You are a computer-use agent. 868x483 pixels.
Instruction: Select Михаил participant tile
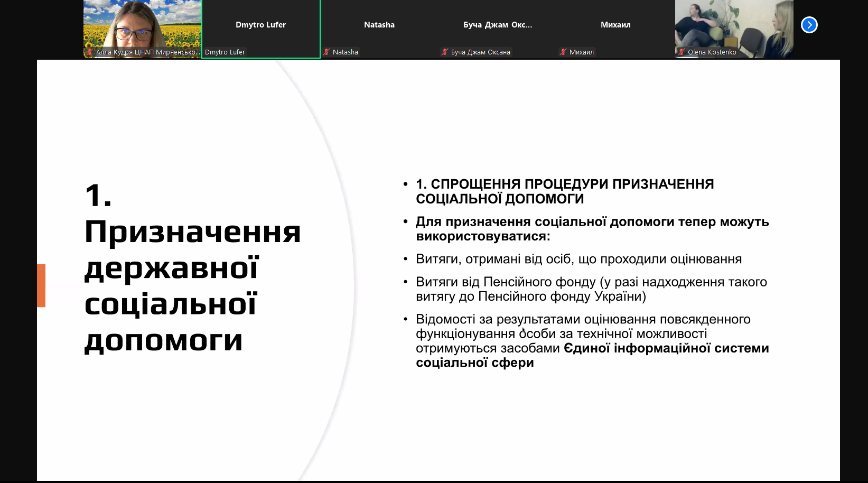(616, 29)
